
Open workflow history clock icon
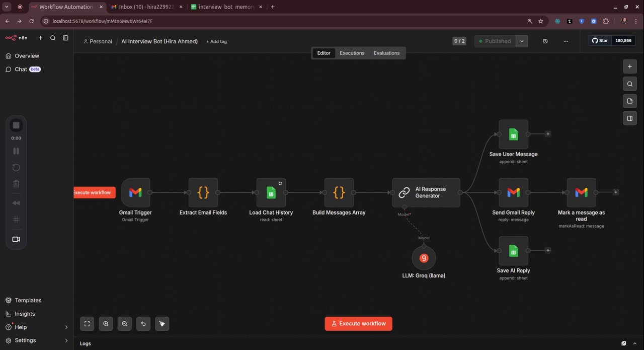coord(545,41)
